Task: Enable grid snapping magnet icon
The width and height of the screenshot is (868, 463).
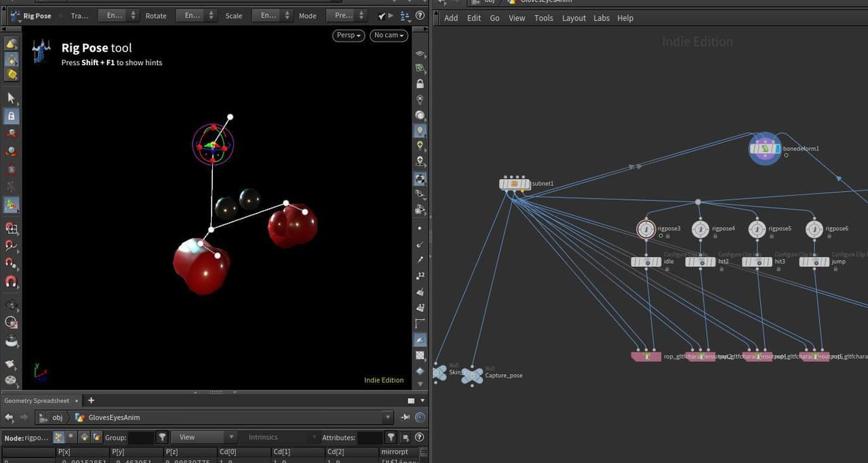Action: [12, 228]
